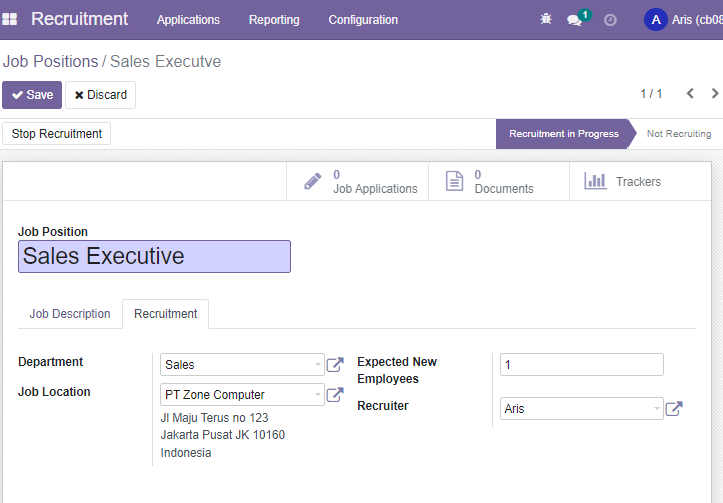Viewport: 723px width, 503px height.
Task: Open the apps grid menu icon
Action: [x=9, y=19]
